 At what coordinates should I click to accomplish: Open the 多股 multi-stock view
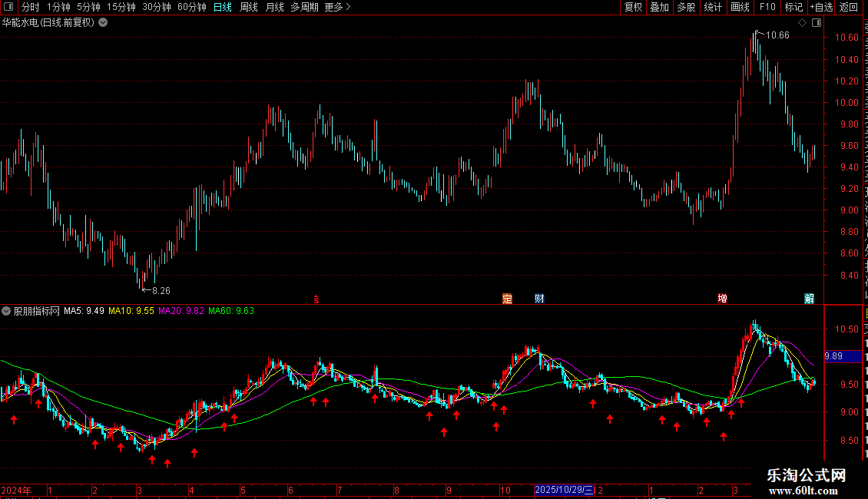[x=686, y=7]
